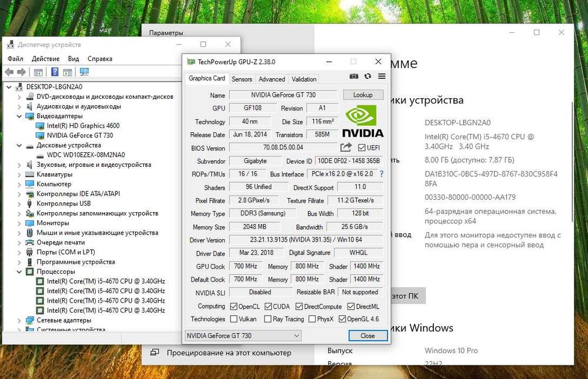This screenshot has height=379, width=588.
Task: Expand the Порты (COM и LPT) node
Action: pos(19,252)
